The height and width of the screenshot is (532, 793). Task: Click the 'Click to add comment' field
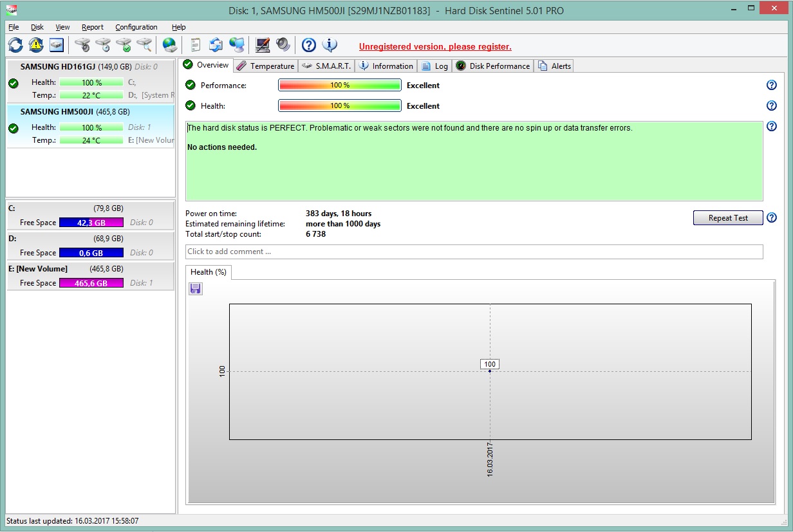coord(474,252)
